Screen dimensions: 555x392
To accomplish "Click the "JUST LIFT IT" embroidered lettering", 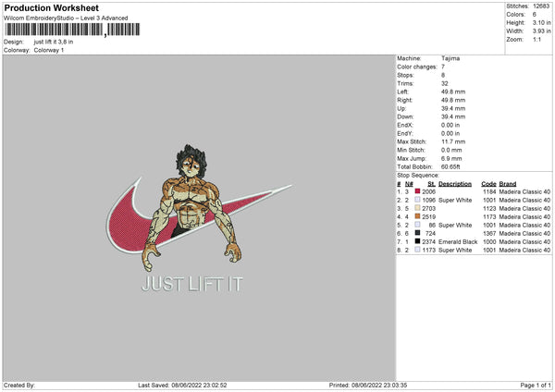I will [192, 284].
